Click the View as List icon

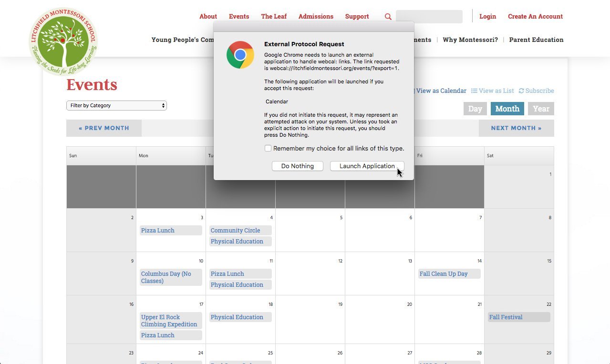[x=474, y=91]
